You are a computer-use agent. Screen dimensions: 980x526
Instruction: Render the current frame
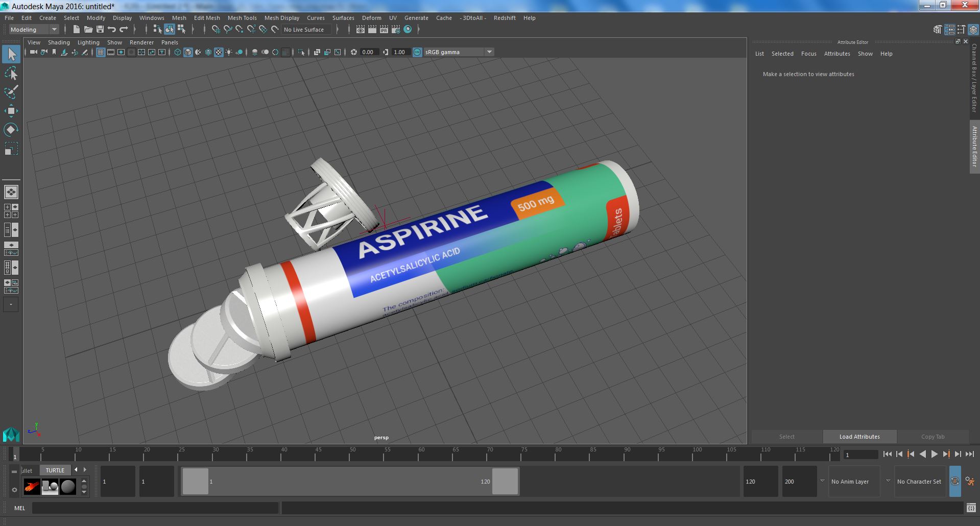[372, 29]
